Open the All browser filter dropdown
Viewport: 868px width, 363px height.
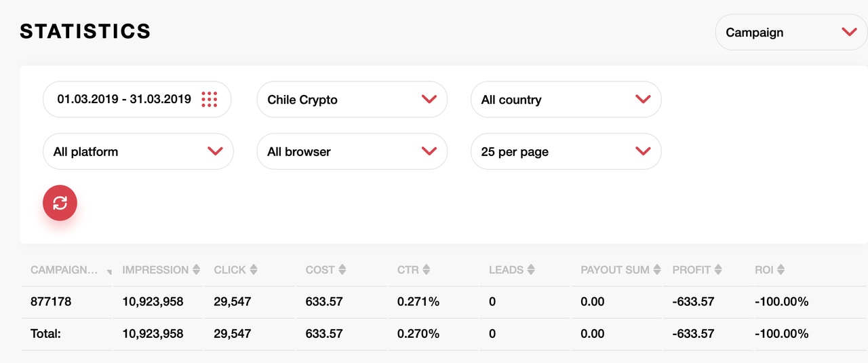[x=352, y=151]
